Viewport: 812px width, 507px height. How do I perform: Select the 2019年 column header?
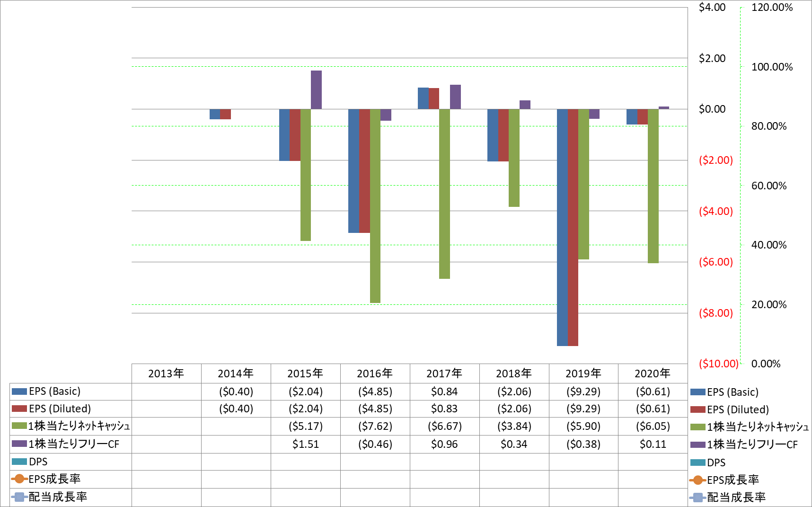pyautogui.click(x=583, y=374)
